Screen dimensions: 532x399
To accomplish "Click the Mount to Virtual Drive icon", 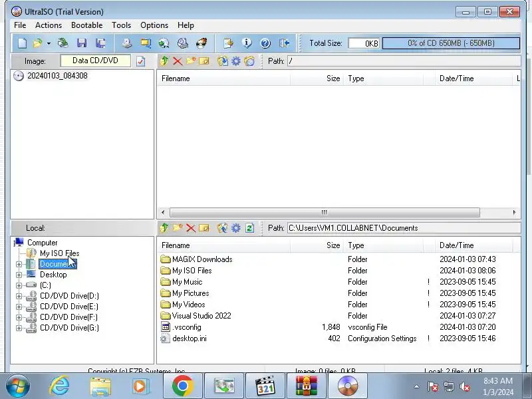I will click(183, 43).
